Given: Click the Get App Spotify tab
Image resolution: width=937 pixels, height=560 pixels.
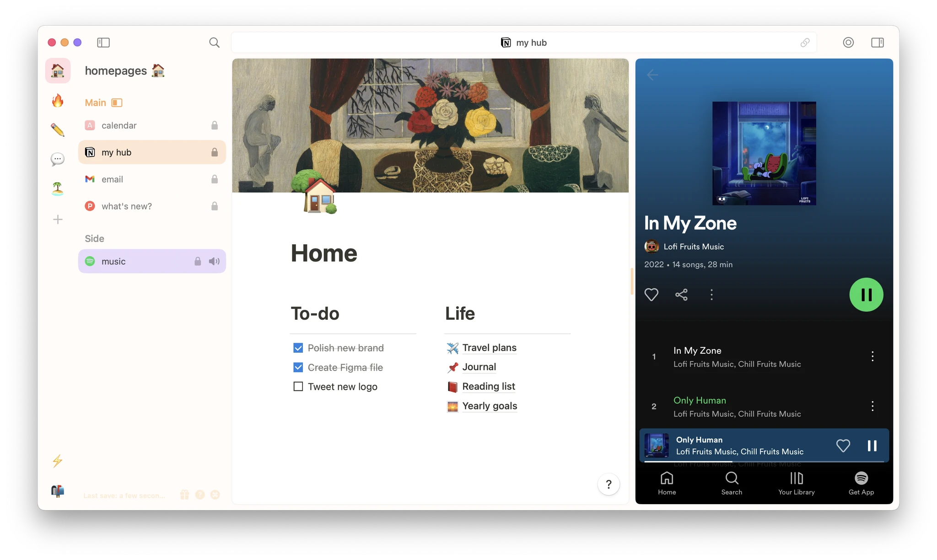Looking at the screenshot, I should [x=861, y=484].
